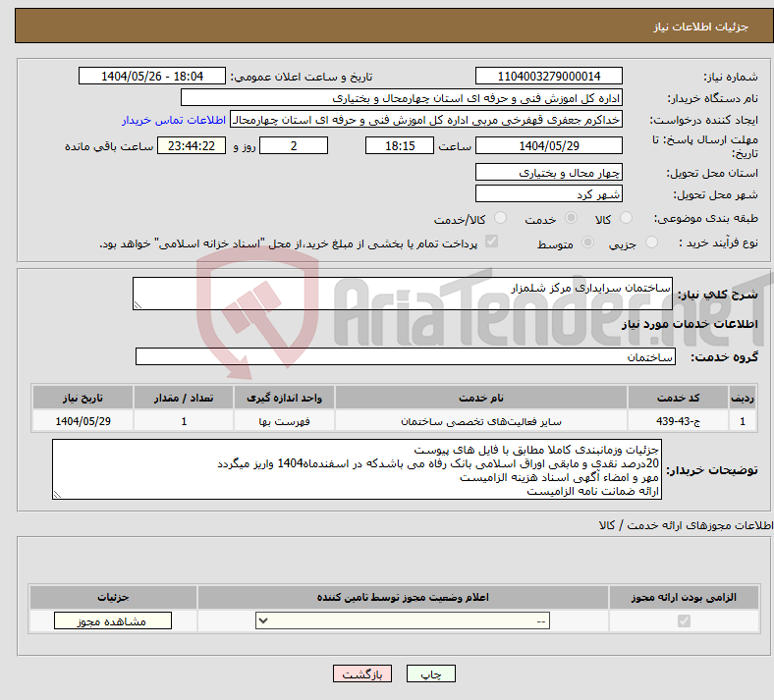Select the خدمت radio button
Image resolution: width=774 pixels, height=700 pixels.
[571, 218]
